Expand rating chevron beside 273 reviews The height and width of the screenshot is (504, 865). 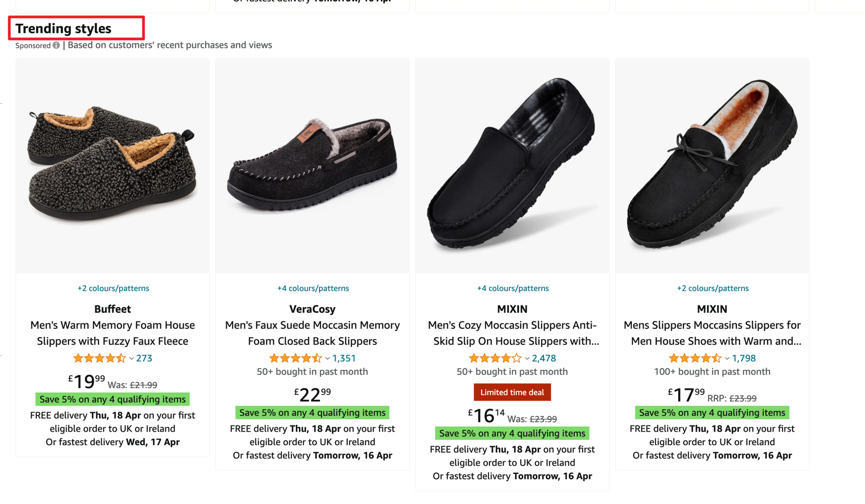pos(131,358)
